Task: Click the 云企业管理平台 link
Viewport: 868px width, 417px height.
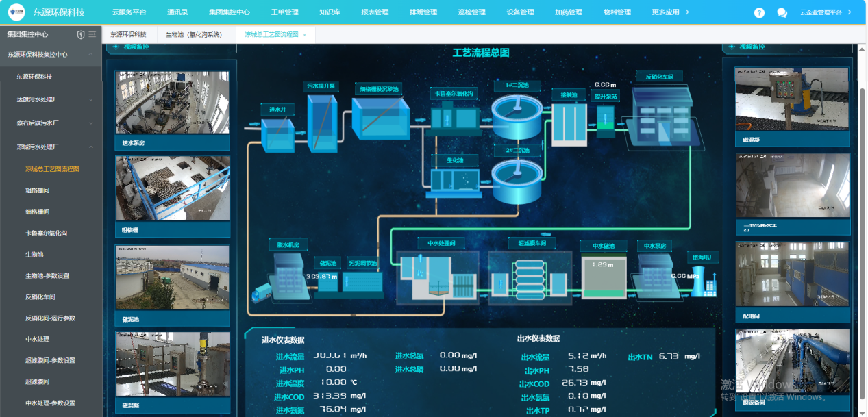Action: tap(825, 12)
